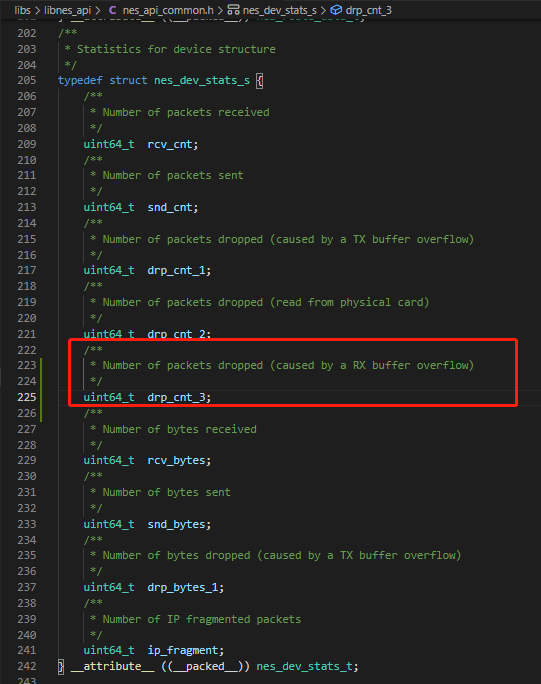The width and height of the screenshot is (541, 684).
Task: Expand chevron after libs breadcrumb
Action: click(38, 10)
